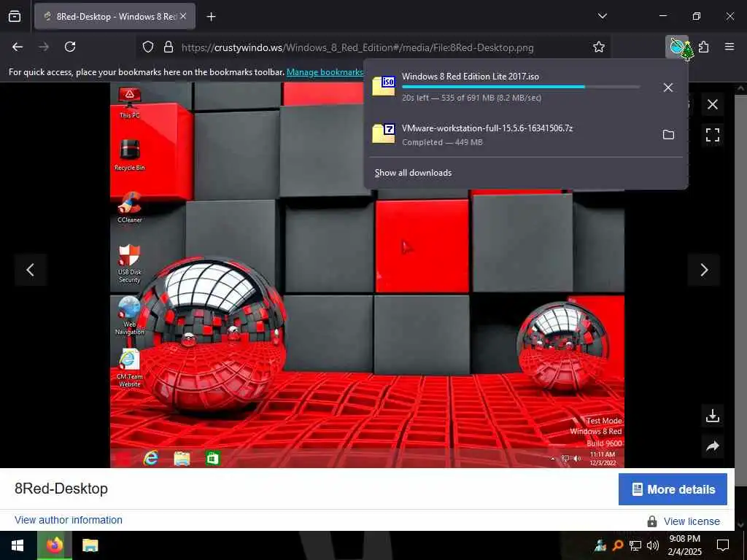
Task: Click the 7z archive file icon
Action: tap(384, 134)
